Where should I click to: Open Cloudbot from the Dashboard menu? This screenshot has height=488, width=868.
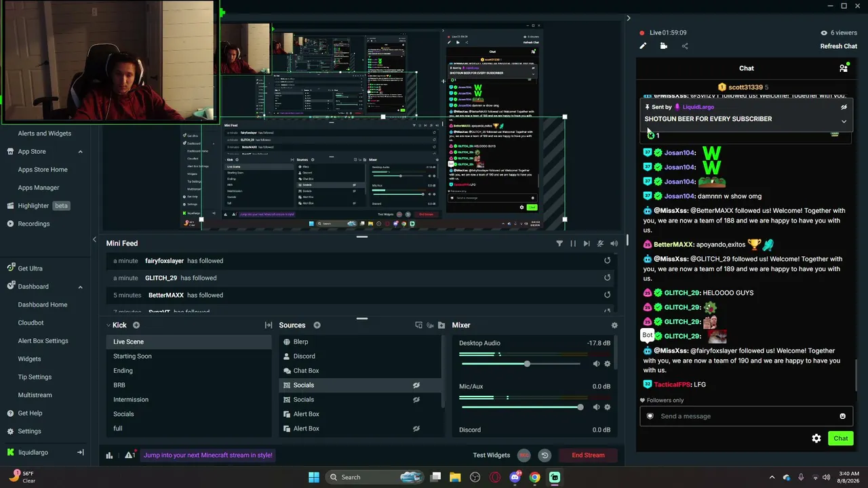click(31, 323)
